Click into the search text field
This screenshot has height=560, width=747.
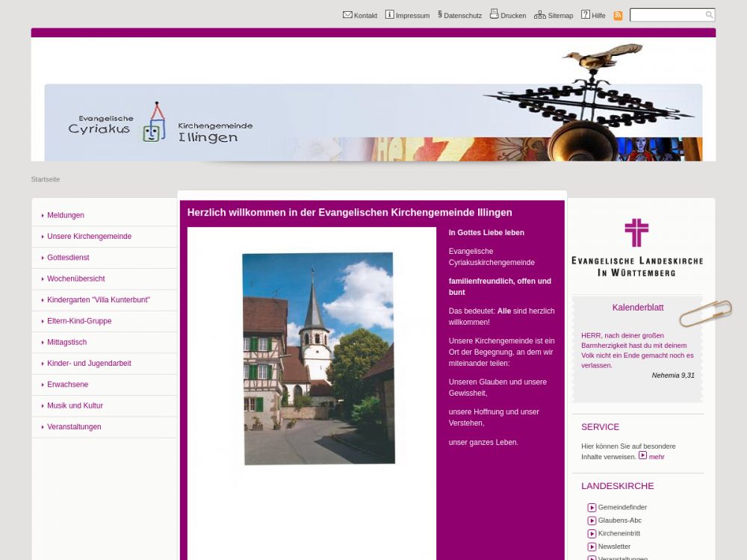pyautogui.click(x=666, y=15)
